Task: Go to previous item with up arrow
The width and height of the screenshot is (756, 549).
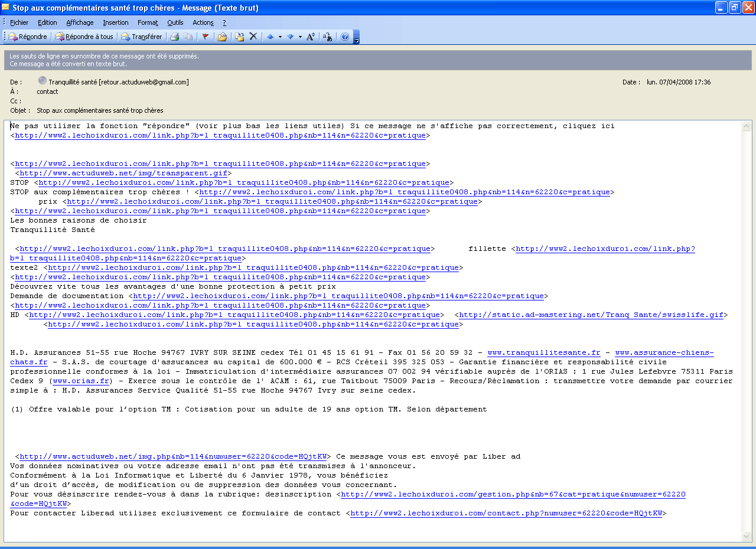Action: (271, 37)
